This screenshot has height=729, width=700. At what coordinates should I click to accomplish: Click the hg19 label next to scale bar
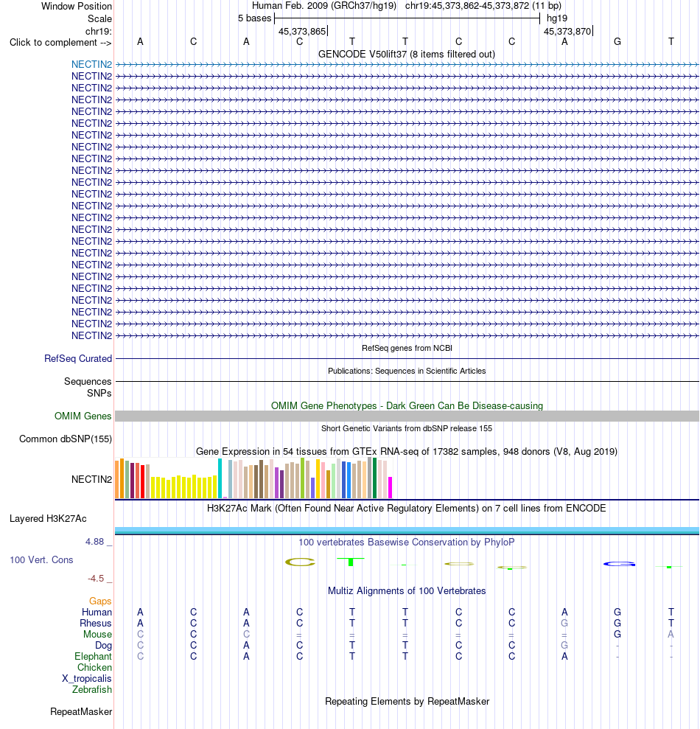coord(557,18)
